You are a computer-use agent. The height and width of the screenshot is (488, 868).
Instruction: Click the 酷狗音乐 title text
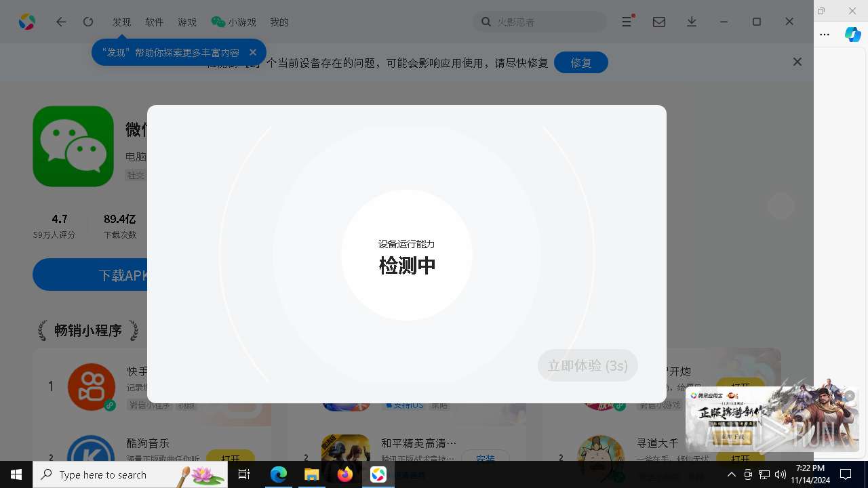[148, 443]
